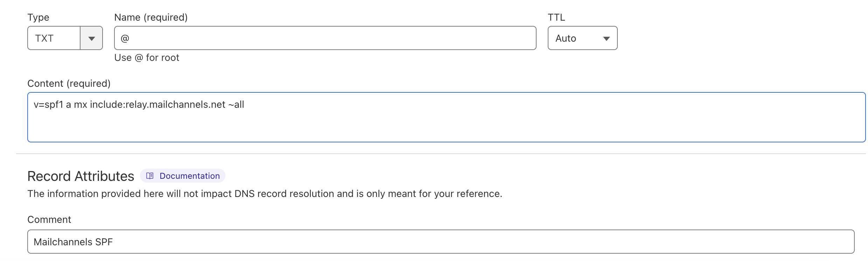Click inside the Content text area
Screen dimensions: 868x261
click(x=446, y=117)
